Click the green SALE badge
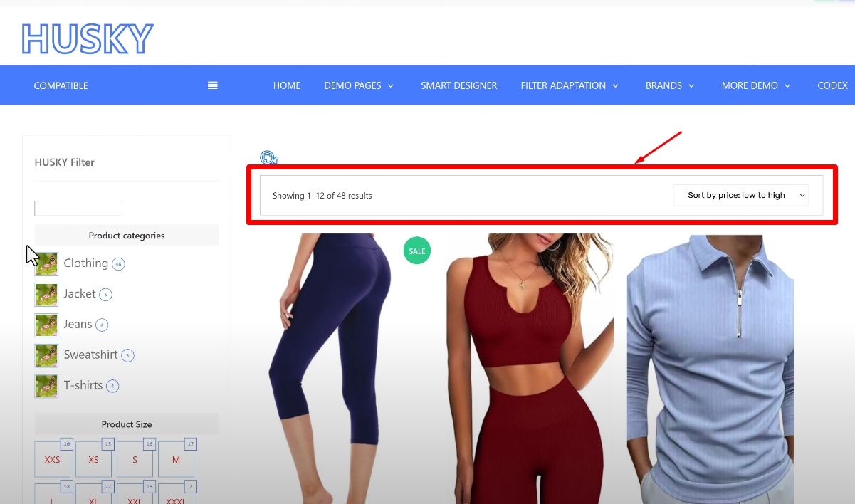This screenshot has height=504, width=855. [416, 251]
